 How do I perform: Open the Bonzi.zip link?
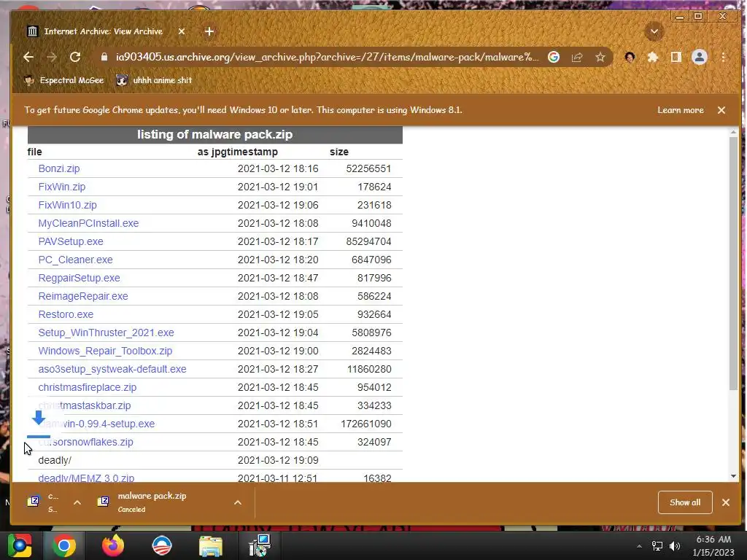tap(59, 168)
